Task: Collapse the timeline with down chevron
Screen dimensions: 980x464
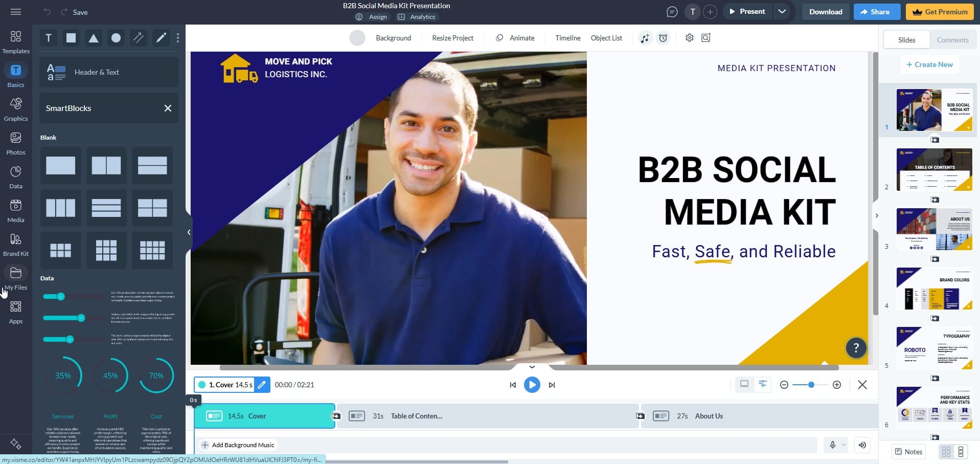Action: pos(532,367)
